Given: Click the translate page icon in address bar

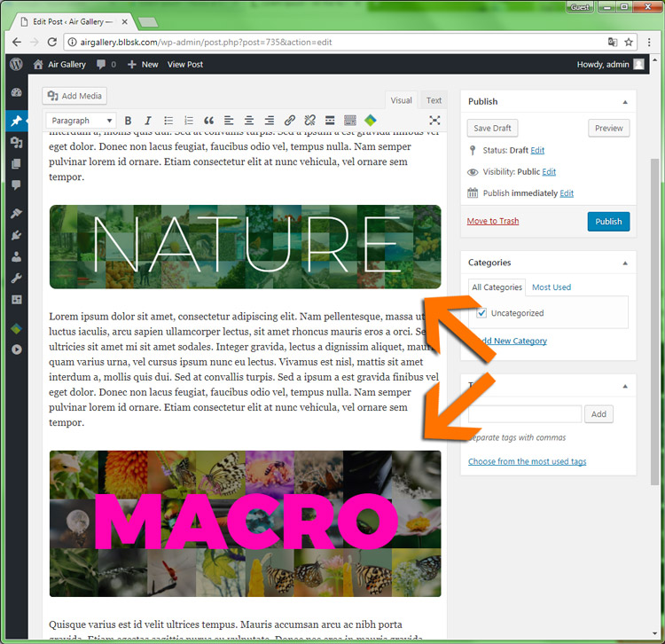Looking at the screenshot, I should pyautogui.click(x=613, y=42).
